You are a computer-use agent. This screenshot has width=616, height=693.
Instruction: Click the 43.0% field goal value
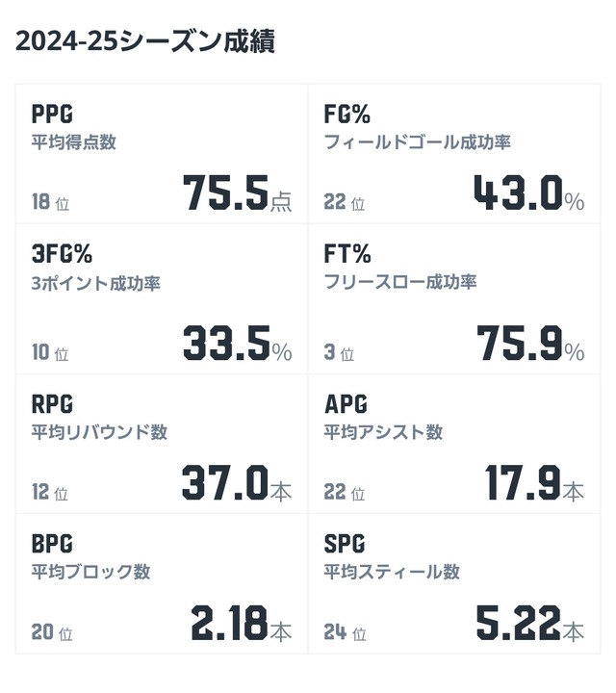pyautogui.click(x=529, y=192)
